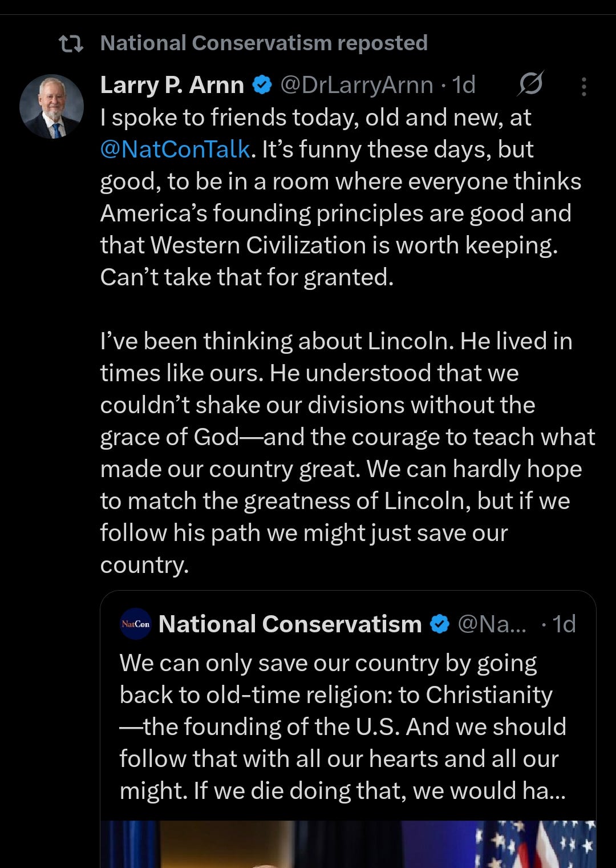Tap verified badge in the quoted post
616x868 pixels.
(439, 624)
